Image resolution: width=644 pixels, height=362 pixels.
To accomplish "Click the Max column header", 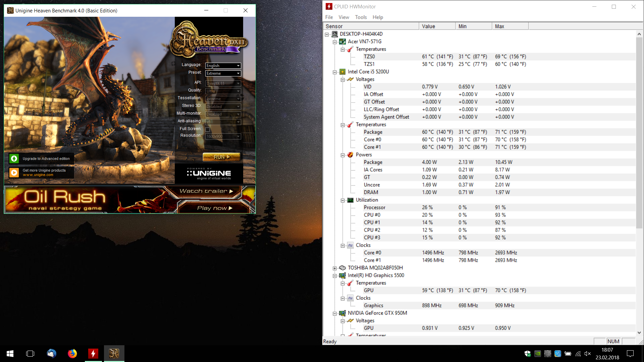I will pyautogui.click(x=510, y=26).
